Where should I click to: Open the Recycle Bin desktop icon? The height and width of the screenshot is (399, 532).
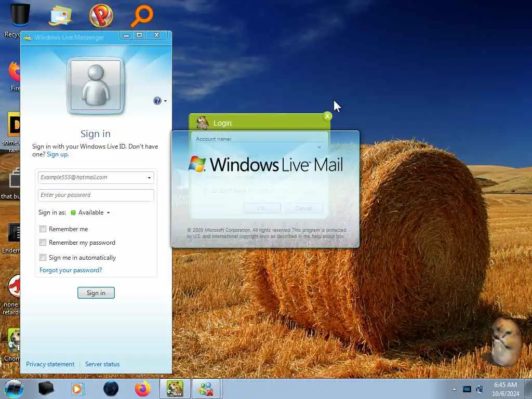[19, 15]
